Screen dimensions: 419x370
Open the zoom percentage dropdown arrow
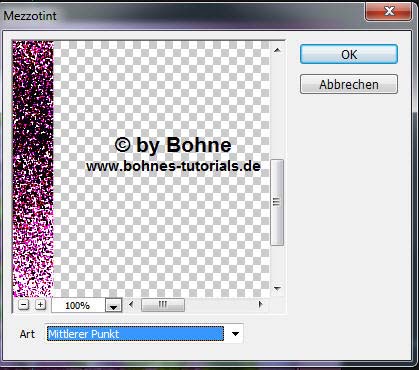click(x=114, y=306)
